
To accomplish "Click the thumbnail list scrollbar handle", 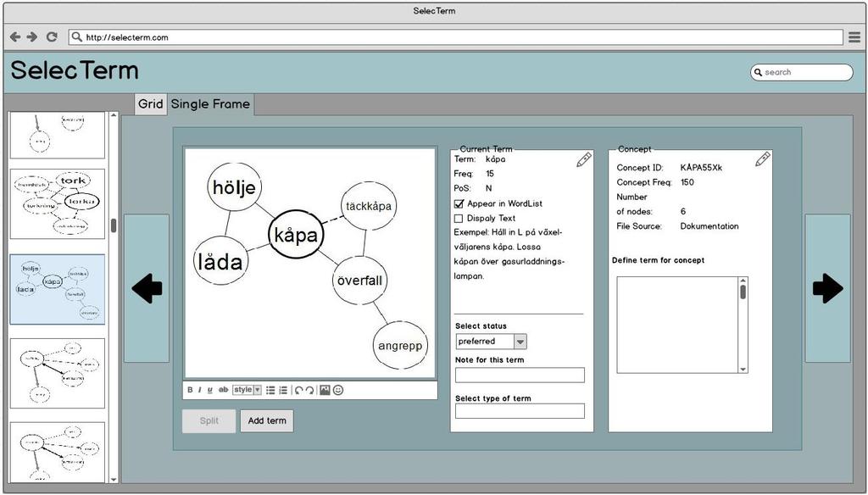I will (114, 225).
